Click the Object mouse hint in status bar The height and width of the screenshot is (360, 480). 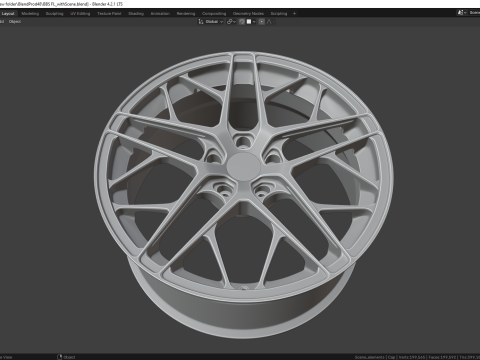click(x=66, y=357)
